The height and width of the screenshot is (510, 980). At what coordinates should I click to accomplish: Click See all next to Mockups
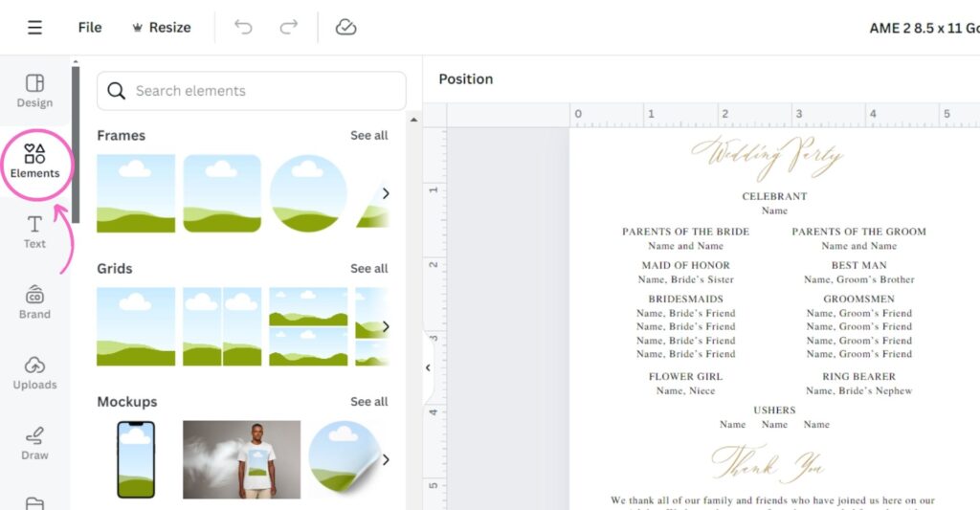[x=368, y=402]
